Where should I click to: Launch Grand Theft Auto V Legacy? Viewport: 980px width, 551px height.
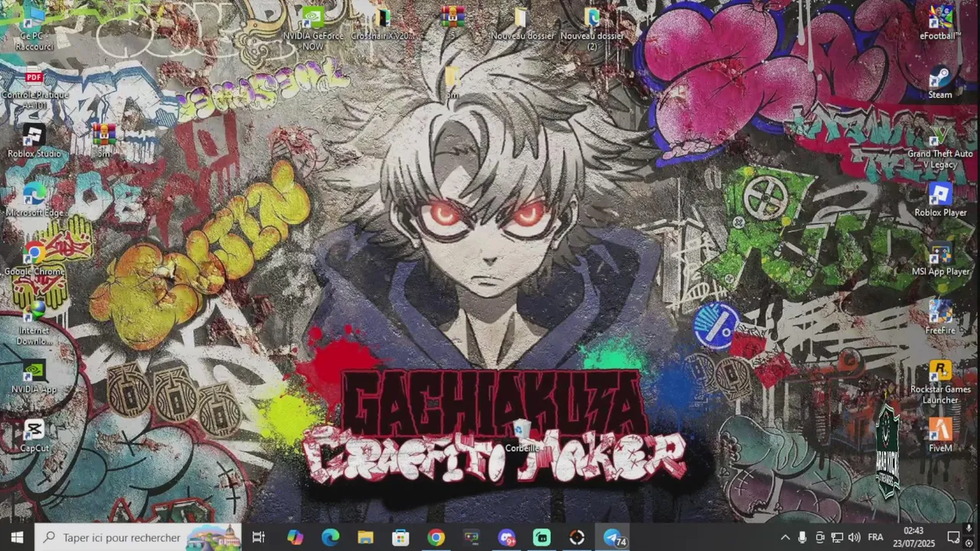[940, 146]
